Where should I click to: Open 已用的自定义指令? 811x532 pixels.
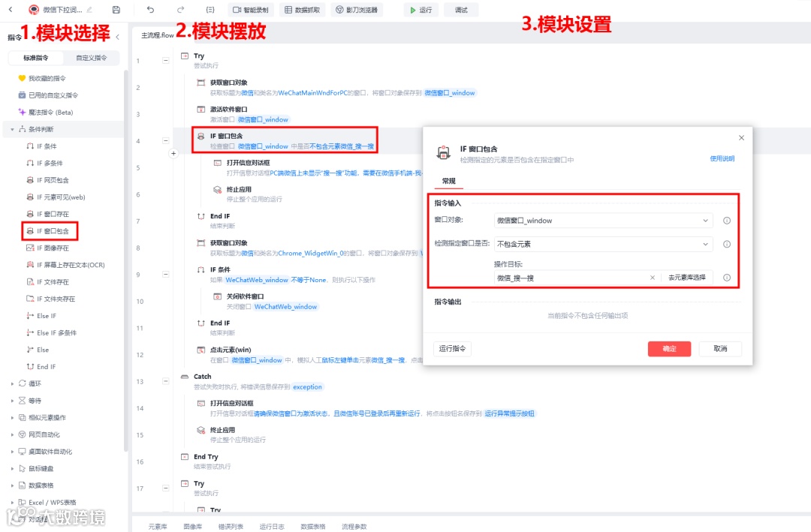point(48,95)
